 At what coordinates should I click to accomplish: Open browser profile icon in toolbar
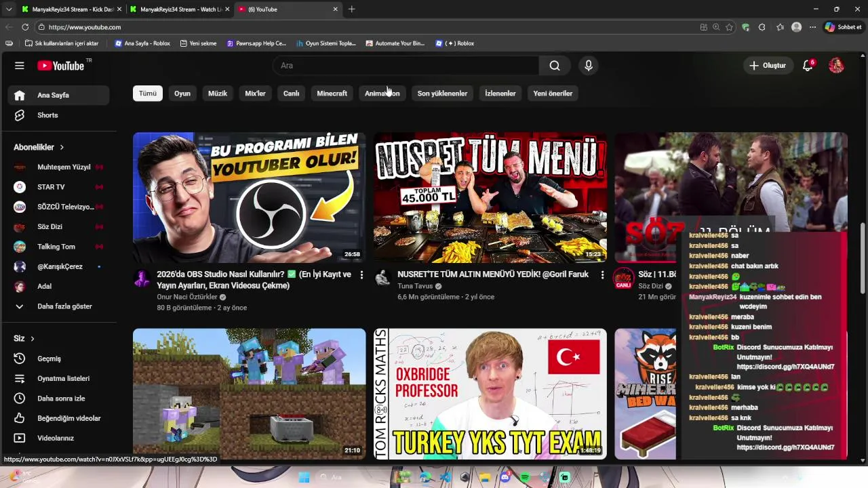[796, 27]
